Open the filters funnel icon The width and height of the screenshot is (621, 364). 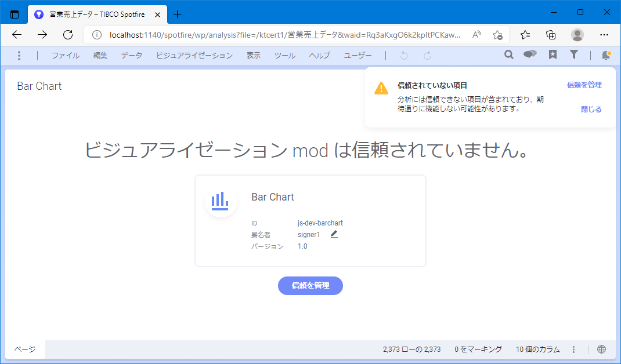click(573, 55)
